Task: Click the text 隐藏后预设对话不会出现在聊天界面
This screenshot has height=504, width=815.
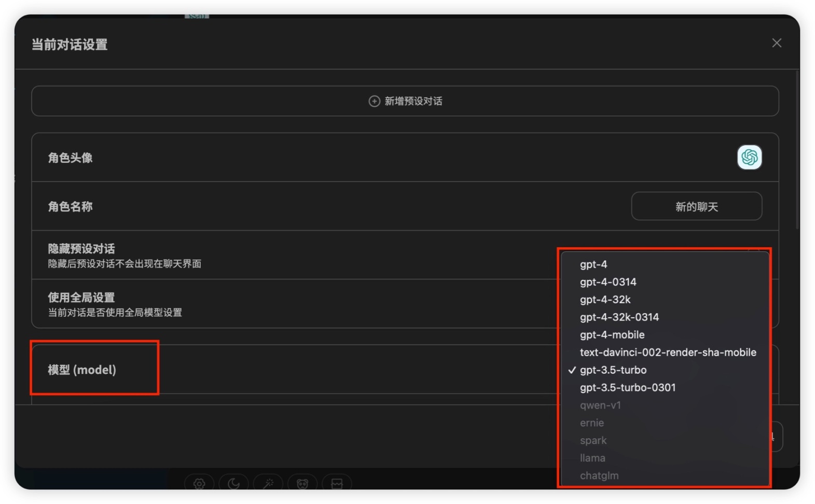Action: pos(125,264)
